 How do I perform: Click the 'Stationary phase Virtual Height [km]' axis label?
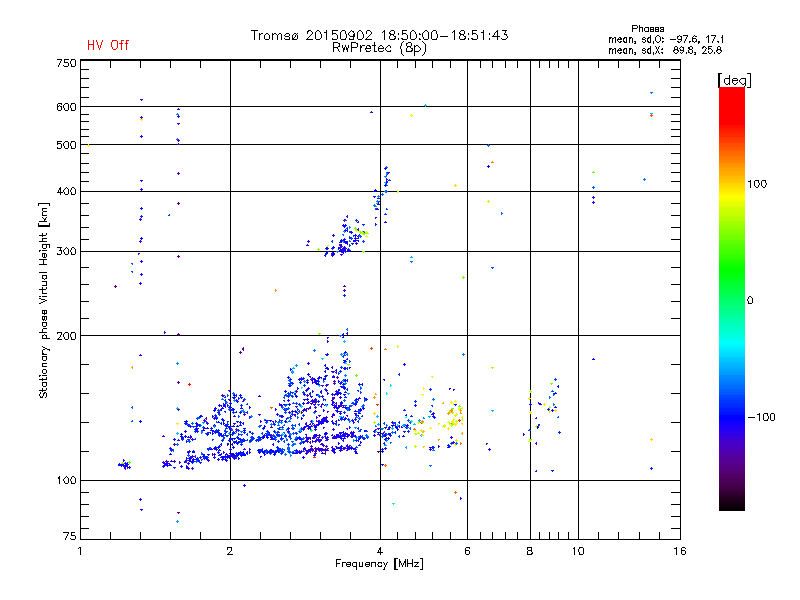44,301
